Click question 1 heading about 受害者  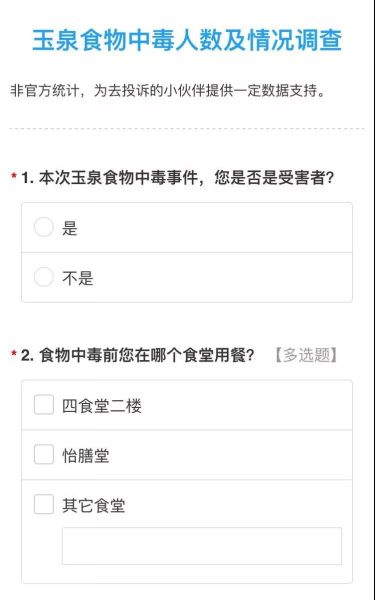178,178
